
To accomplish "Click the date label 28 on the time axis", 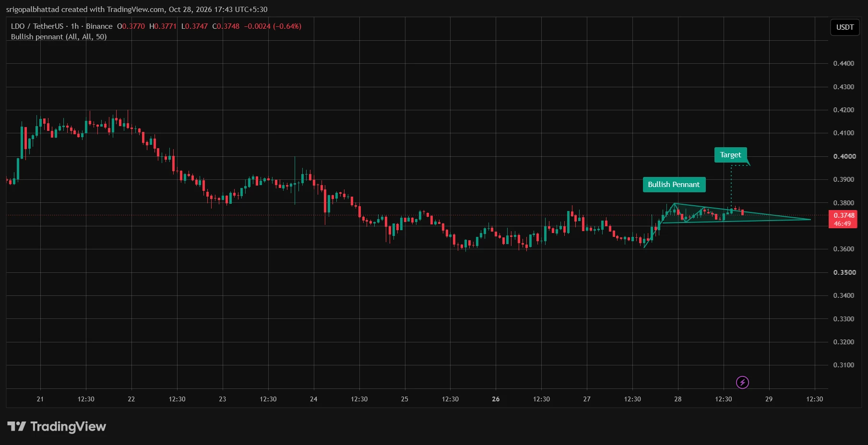I will (678, 399).
